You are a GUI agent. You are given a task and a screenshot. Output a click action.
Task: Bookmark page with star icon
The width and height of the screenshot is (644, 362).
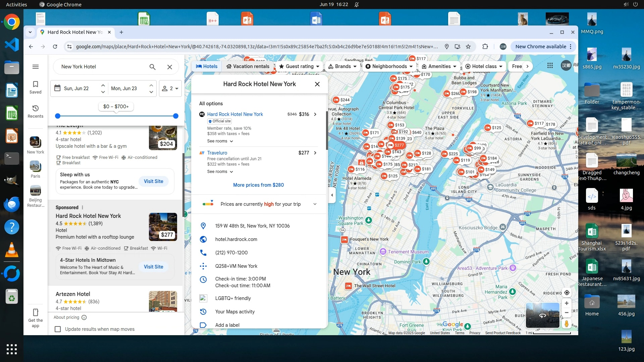tap(468, 47)
